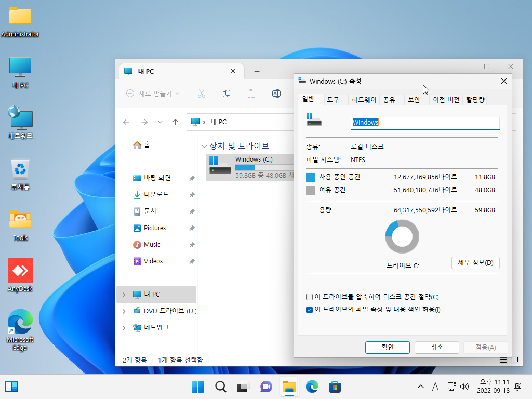Show hidden system tray icons
Image resolution: width=532 pixels, height=399 pixels.
pyautogui.click(x=421, y=387)
